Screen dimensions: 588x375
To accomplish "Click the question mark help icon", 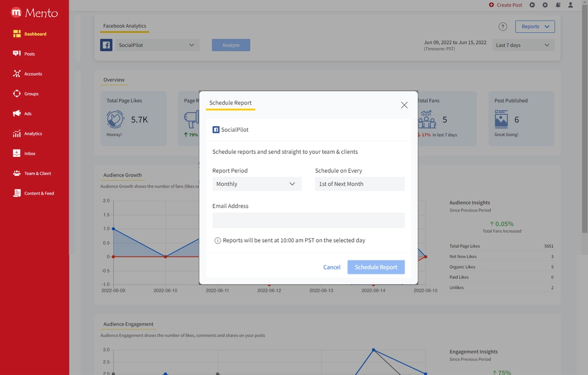I will (503, 26).
